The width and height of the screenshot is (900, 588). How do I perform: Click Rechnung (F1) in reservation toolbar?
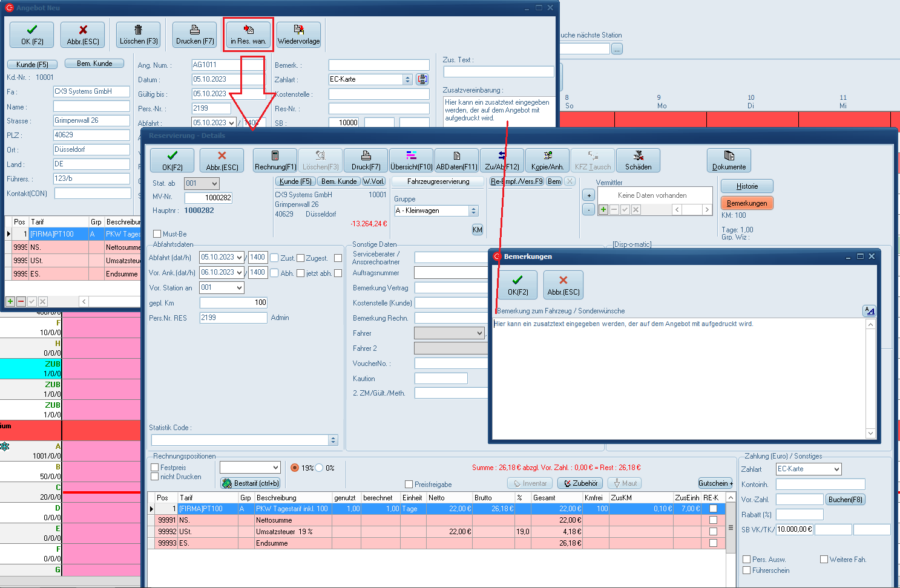(x=275, y=160)
